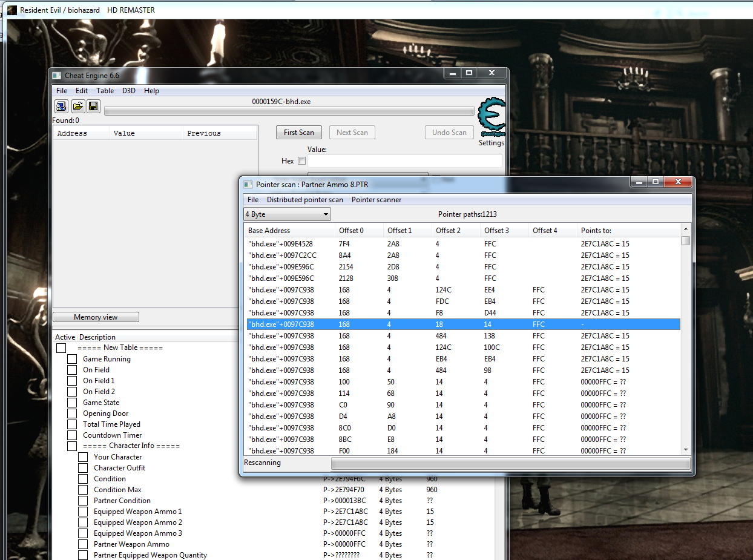Select the ===== Character Info ===== group entry

click(131, 446)
